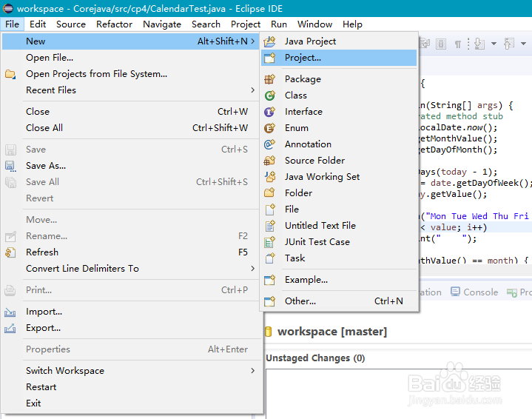Open the Help menu
The width and height of the screenshot is (532, 419).
click(352, 24)
